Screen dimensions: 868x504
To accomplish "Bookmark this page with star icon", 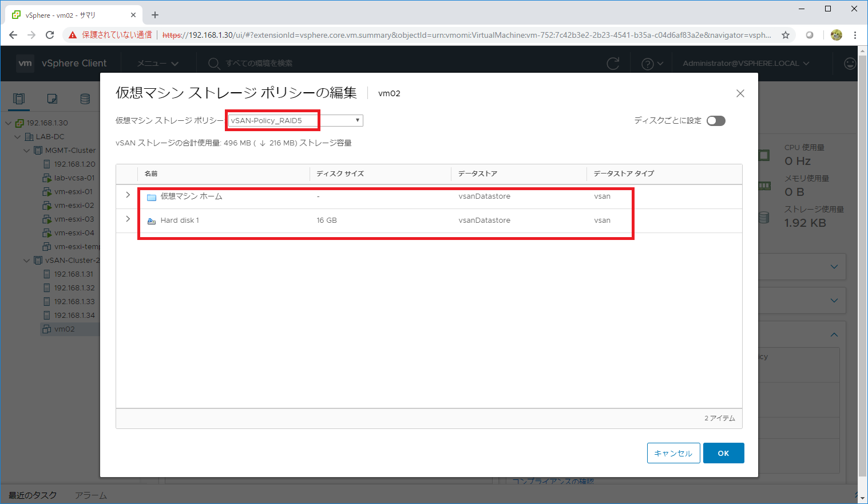I will click(x=786, y=35).
